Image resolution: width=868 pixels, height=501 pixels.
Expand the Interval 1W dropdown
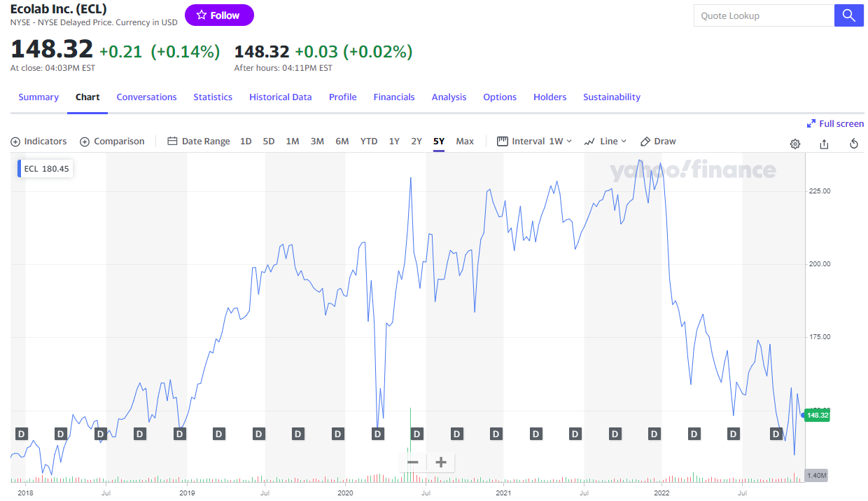pyautogui.click(x=535, y=142)
